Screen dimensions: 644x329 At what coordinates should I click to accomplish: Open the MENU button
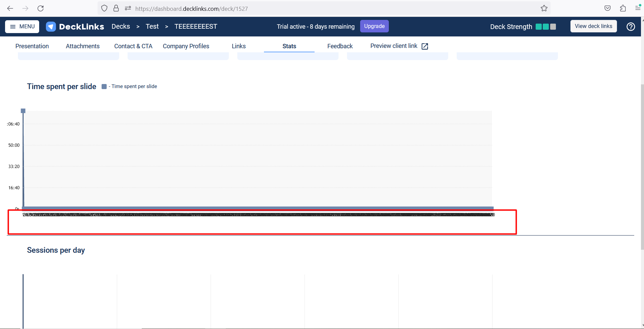click(x=22, y=27)
